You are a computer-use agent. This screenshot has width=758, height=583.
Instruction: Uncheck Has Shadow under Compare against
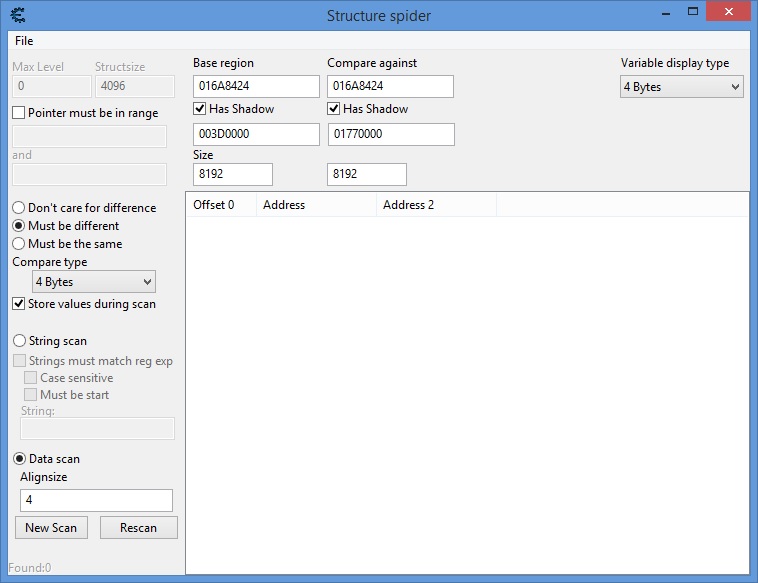tap(335, 109)
